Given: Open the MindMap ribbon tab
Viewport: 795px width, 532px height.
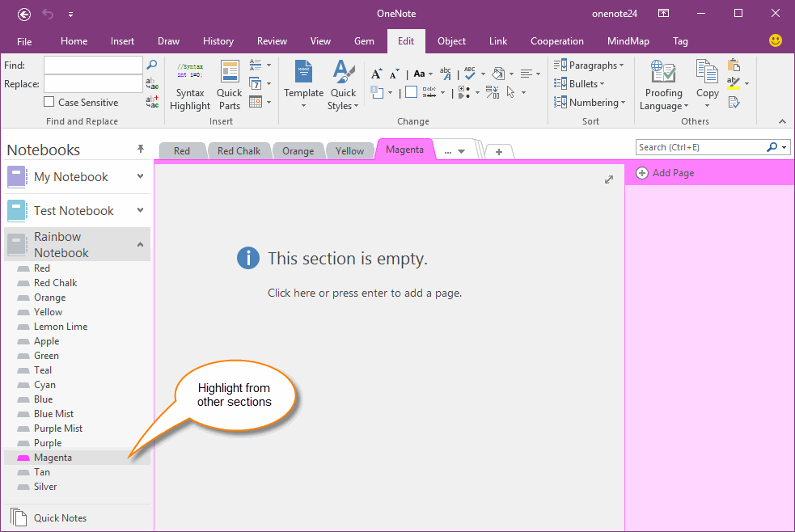Looking at the screenshot, I should [628, 41].
